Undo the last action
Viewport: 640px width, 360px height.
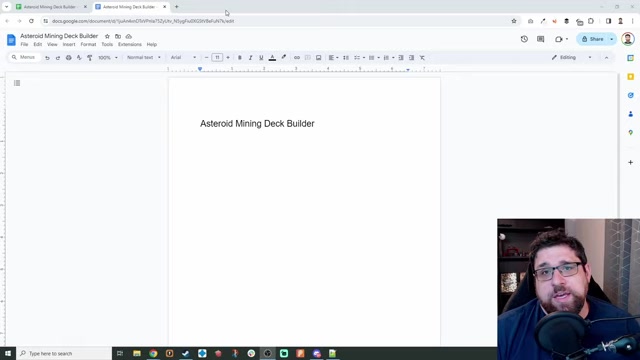(x=47, y=58)
